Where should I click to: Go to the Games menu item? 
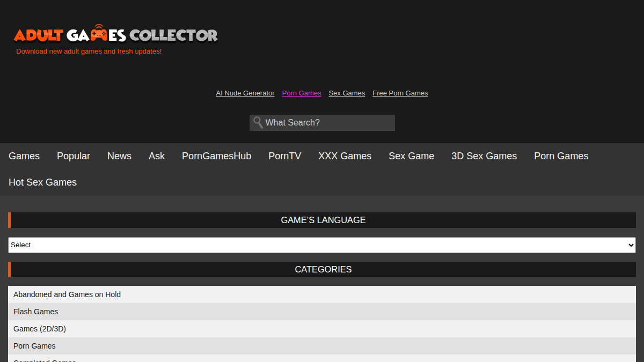[24, 156]
